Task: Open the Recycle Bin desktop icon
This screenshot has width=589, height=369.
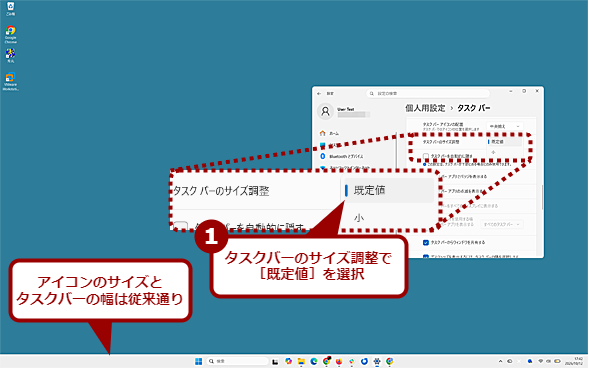Action: coord(11,9)
